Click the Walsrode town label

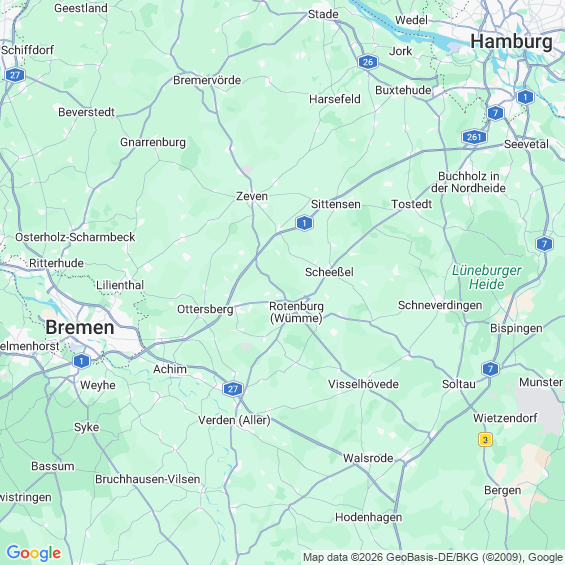click(x=368, y=458)
